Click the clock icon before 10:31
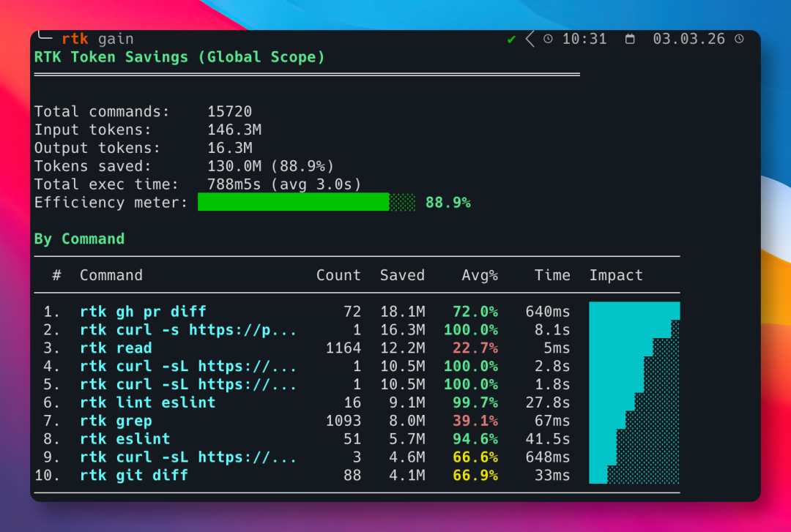This screenshot has width=791, height=532. 548,40
